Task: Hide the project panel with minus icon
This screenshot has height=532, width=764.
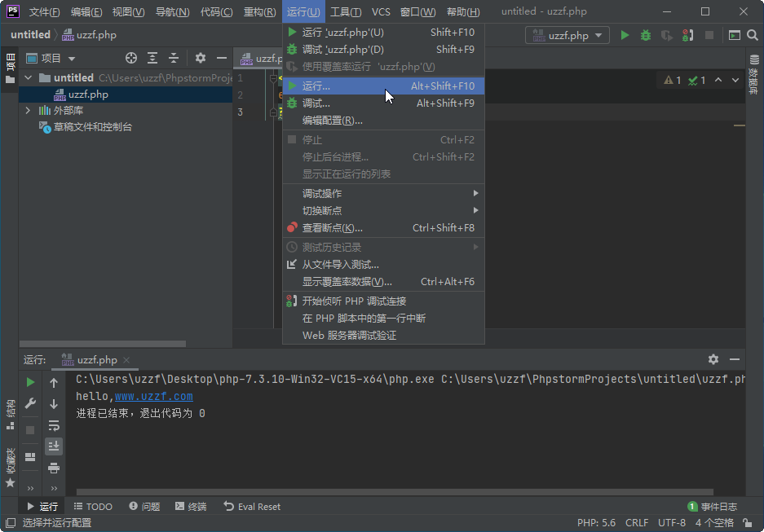Action: click(222, 59)
